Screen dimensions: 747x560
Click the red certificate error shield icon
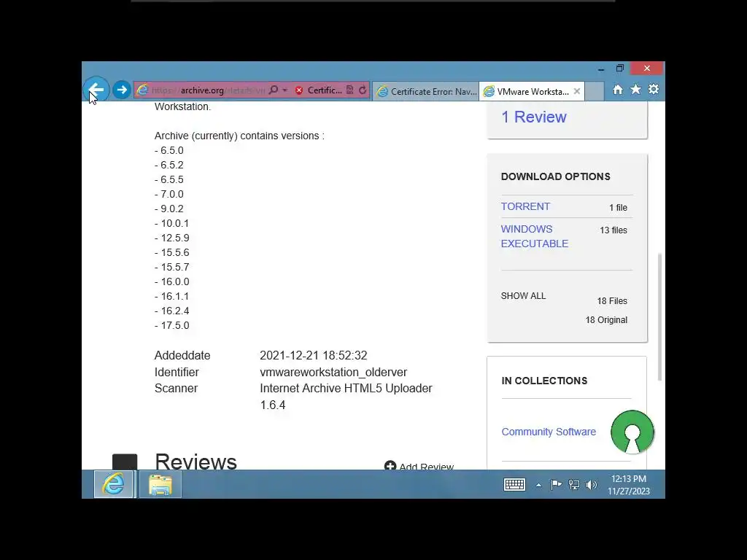coord(298,90)
